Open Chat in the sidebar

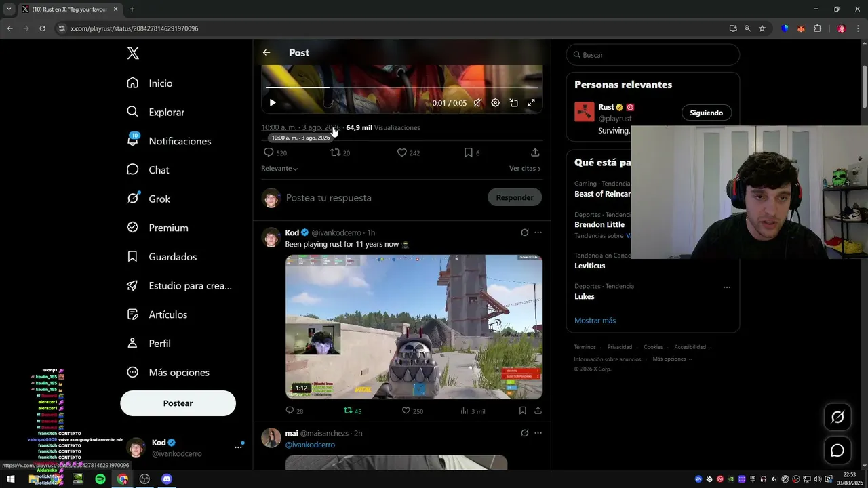tap(148, 170)
